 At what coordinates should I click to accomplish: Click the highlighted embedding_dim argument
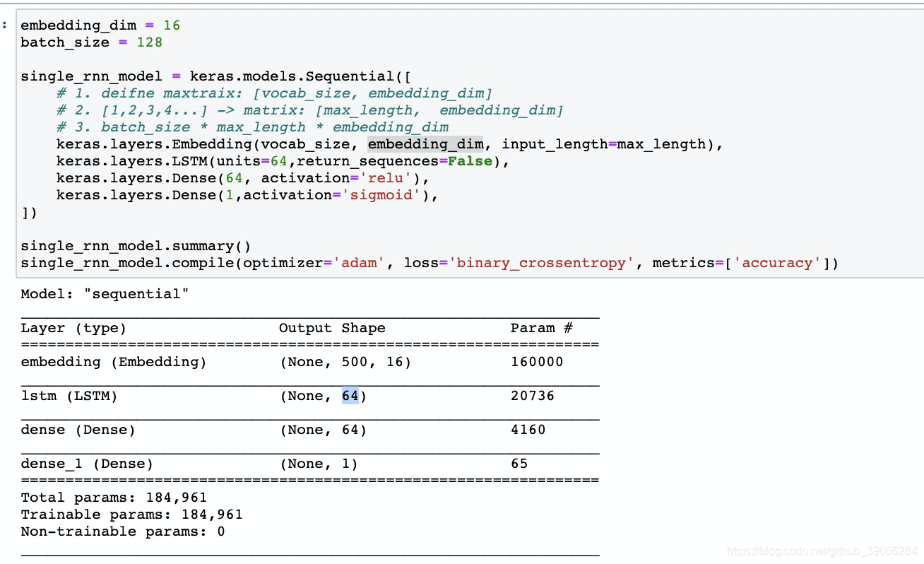tap(426, 144)
